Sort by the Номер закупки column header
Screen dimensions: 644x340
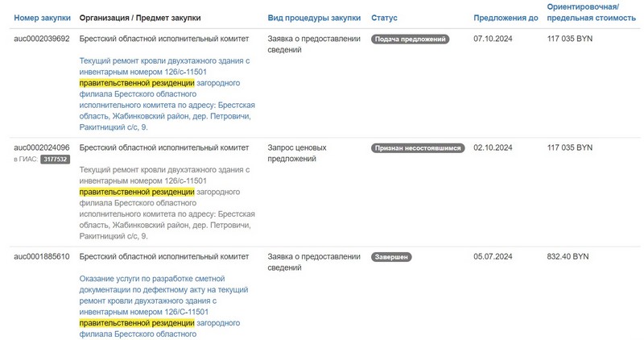pyautogui.click(x=43, y=18)
